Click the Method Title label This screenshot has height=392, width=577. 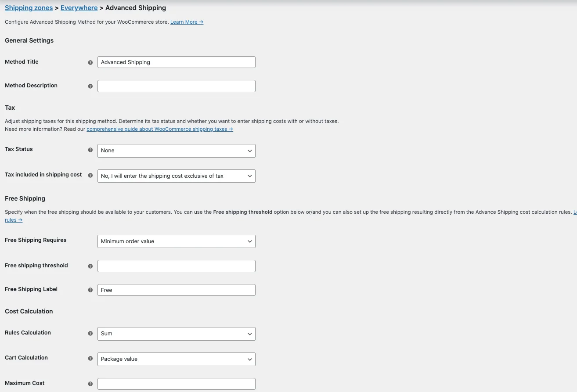(22, 62)
